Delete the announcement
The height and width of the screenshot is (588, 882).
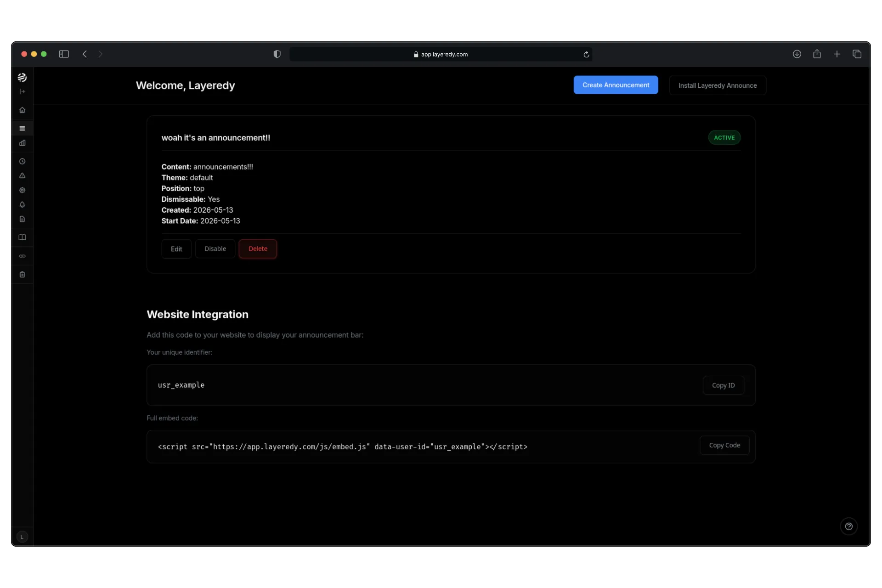[258, 249]
